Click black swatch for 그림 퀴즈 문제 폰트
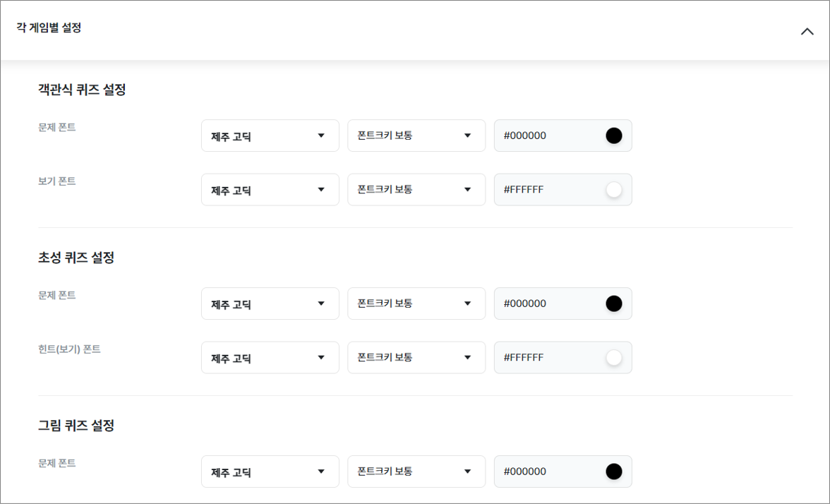The height and width of the screenshot is (504, 830). [x=614, y=472]
